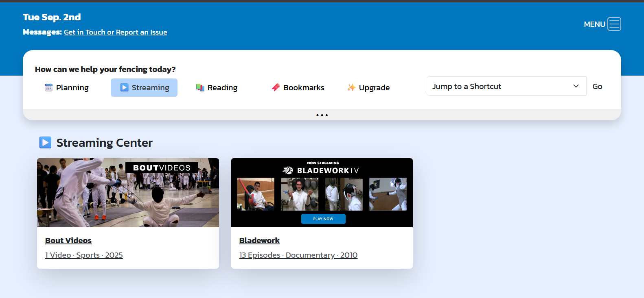Click the Planning calendar icon
Image resolution: width=644 pixels, height=298 pixels.
coord(48,87)
